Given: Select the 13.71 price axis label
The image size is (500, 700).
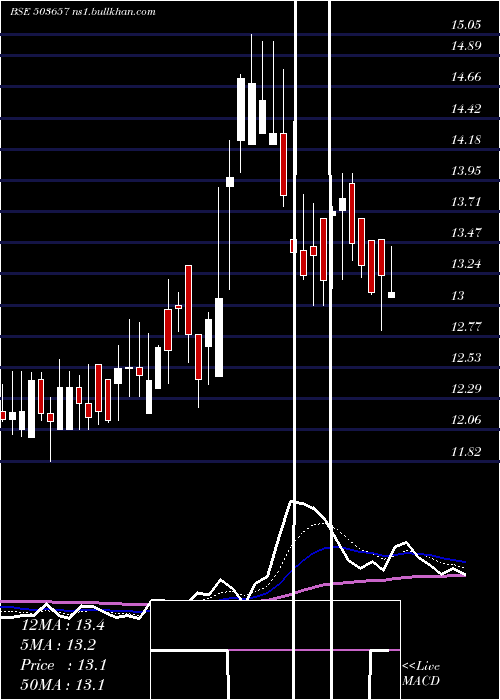Looking at the screenshot, I should (x=466, y=202).
